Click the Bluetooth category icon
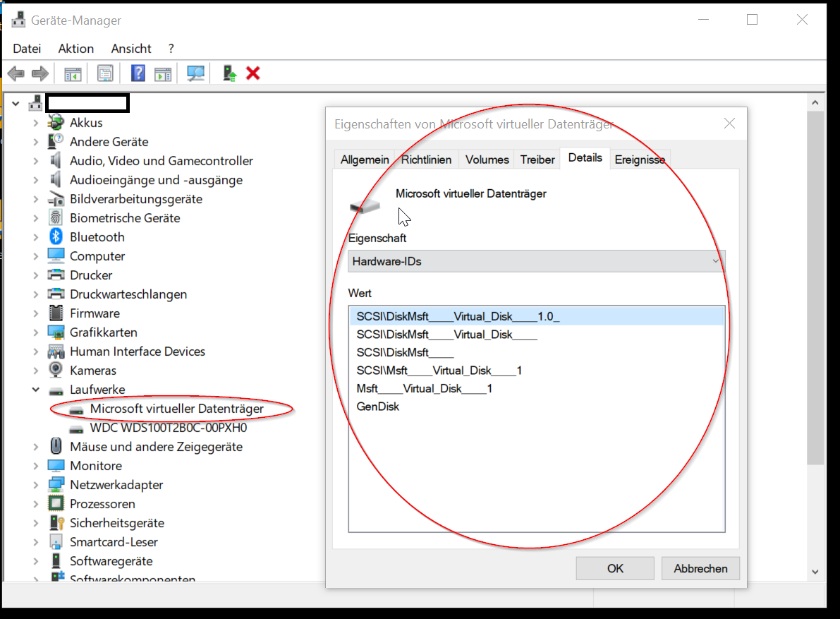The height and width of the screenshot is (619, 840). 56,237
